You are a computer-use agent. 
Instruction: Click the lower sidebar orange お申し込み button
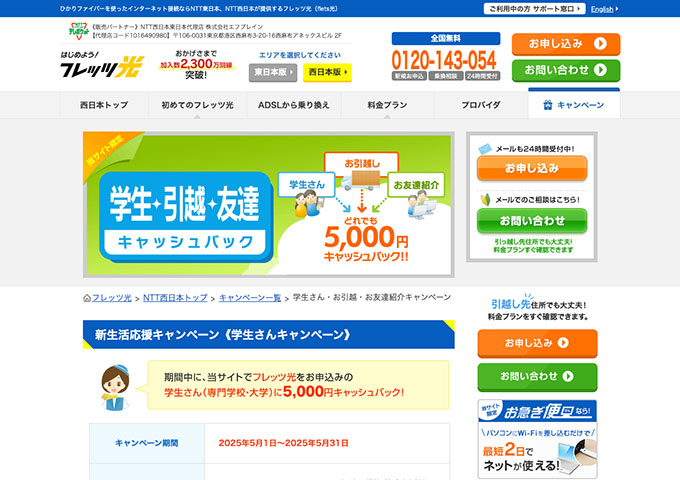pyautogui.click(x=537, y=343)
